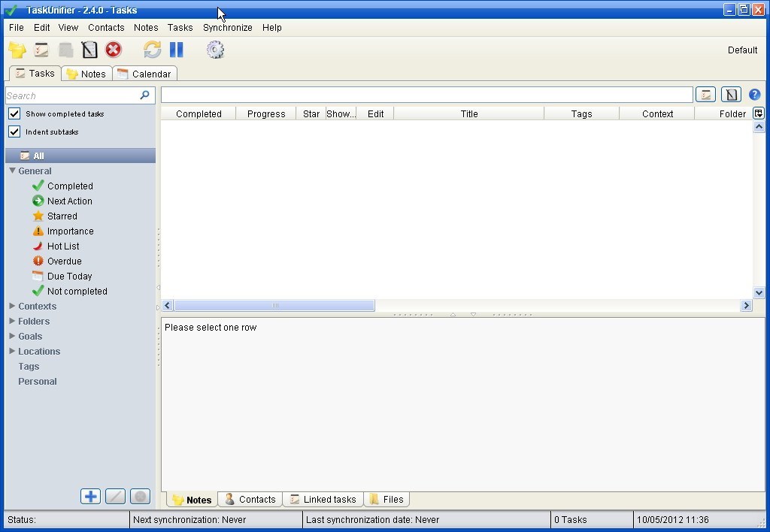Click the add task toolbar icon

coord(41,50)
